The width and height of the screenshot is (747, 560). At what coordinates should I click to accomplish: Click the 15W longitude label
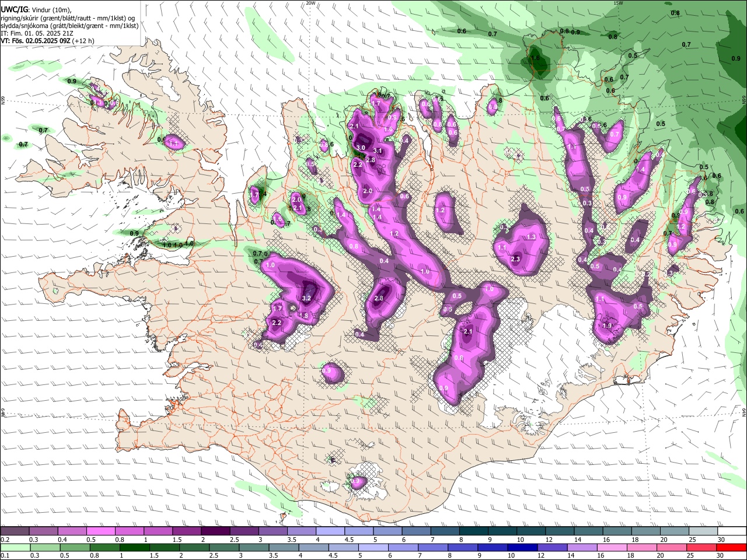click(x=618, y=3)
